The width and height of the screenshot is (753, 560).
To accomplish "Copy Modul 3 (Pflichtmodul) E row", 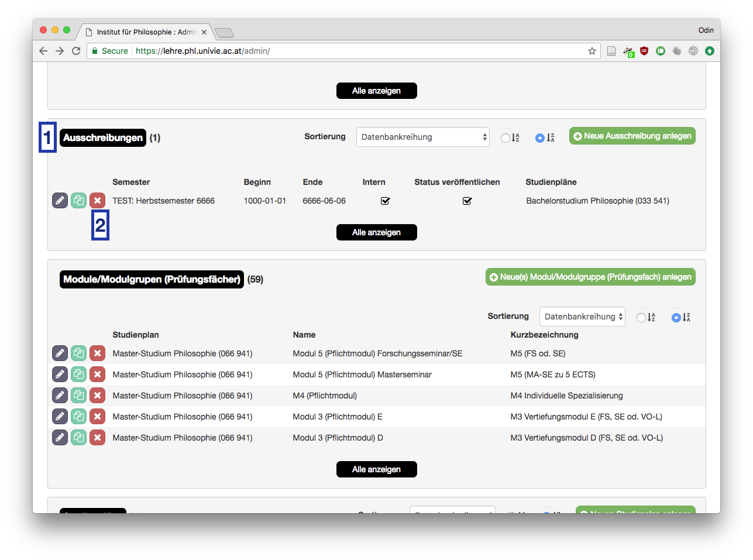I will click(79, 417).
